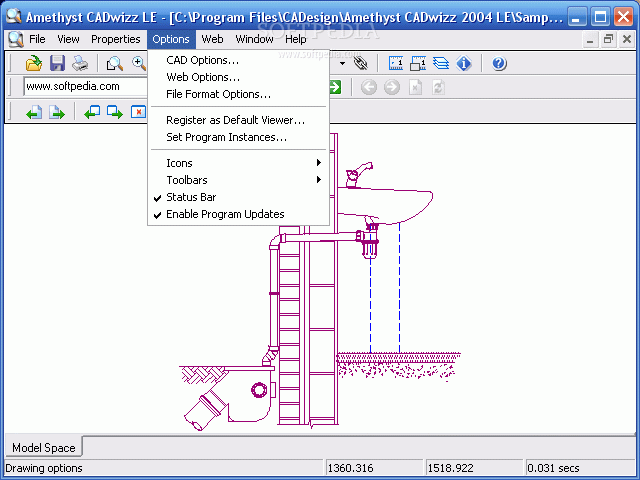Click the 0.031 secs status bar entry

pyautogui.click(x=580, y=468)
